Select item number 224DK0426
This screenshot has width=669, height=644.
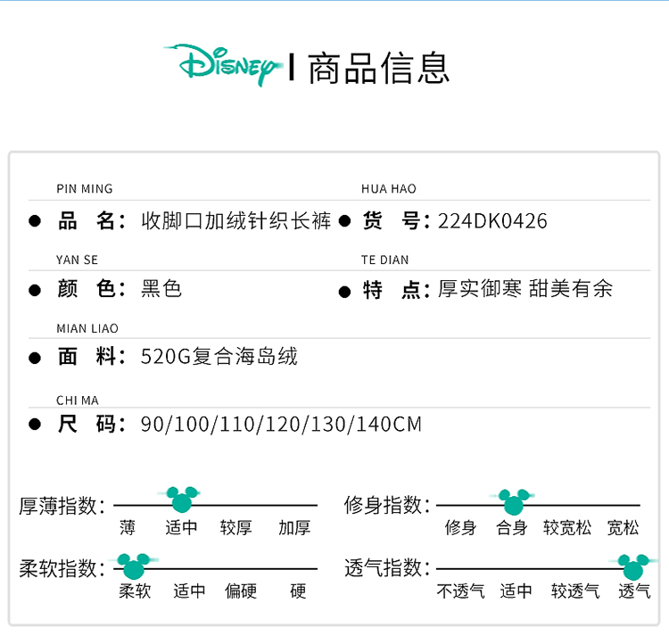[492, 221]
